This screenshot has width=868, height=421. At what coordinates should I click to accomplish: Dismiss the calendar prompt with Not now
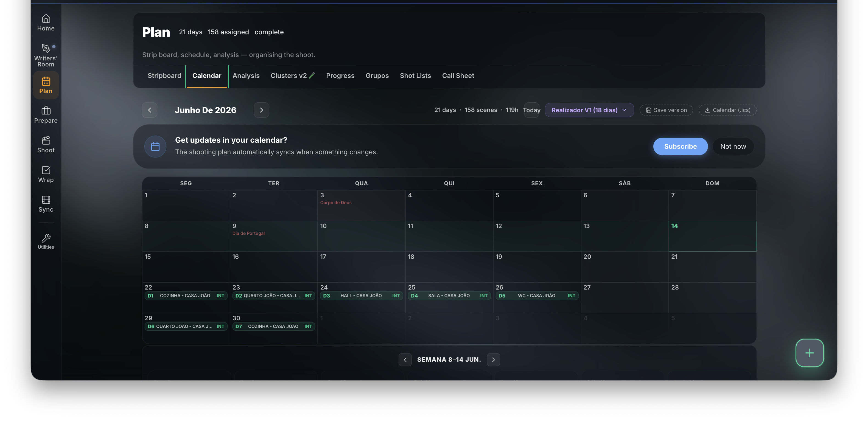(x=733, y=147)
